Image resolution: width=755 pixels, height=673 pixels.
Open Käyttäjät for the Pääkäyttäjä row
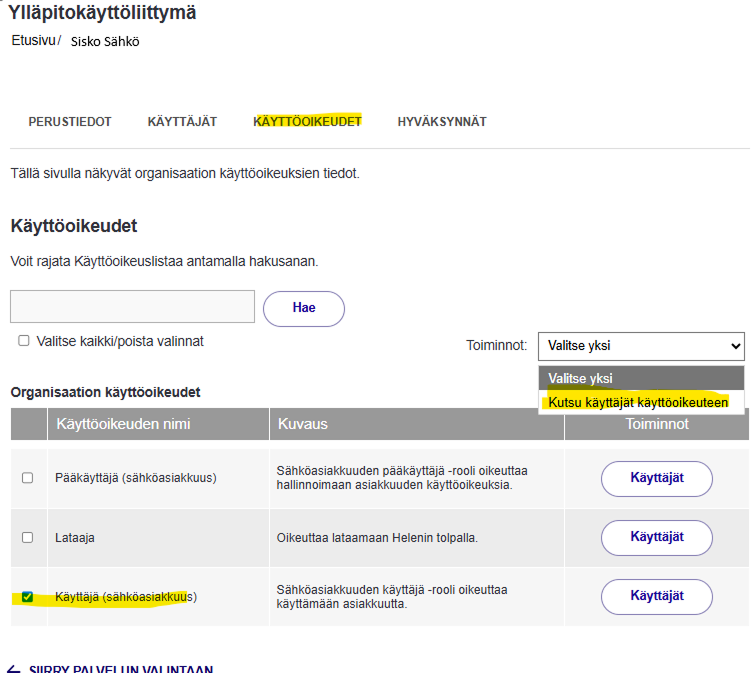point(656,478)
